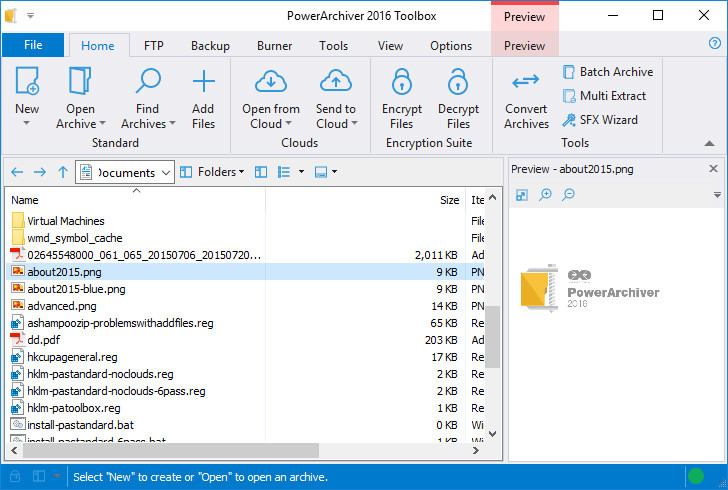This screenshot has height=490, width=728.
Task: Close the Preview panel
Action: click(x=714, y=169)
